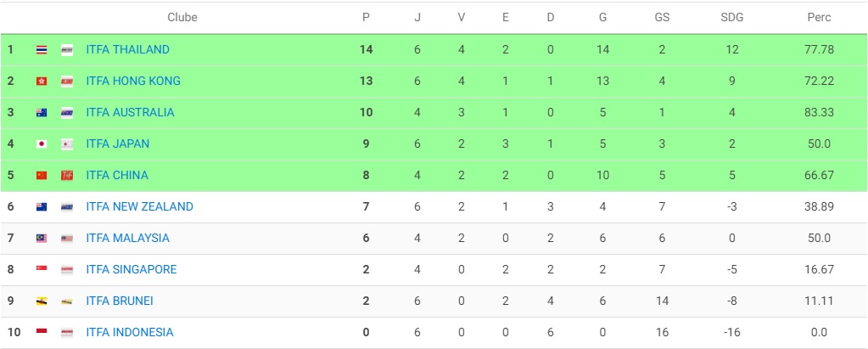Click the SDG column header
868x349 pixels.
731,18
